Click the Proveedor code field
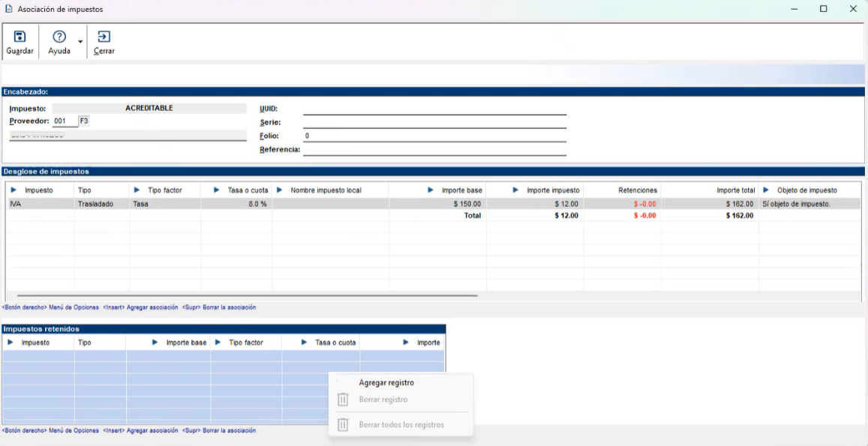Image resolution: width=868 pixels, height=446 pixels. (x=64, y=121)
